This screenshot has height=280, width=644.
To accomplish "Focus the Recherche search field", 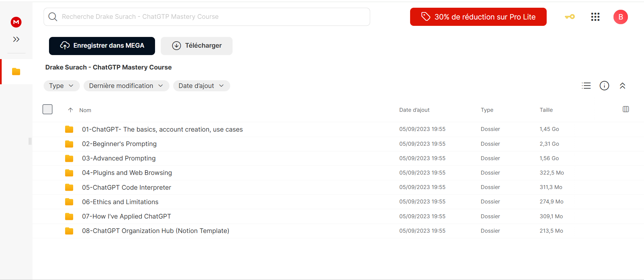I will (207, 17).
